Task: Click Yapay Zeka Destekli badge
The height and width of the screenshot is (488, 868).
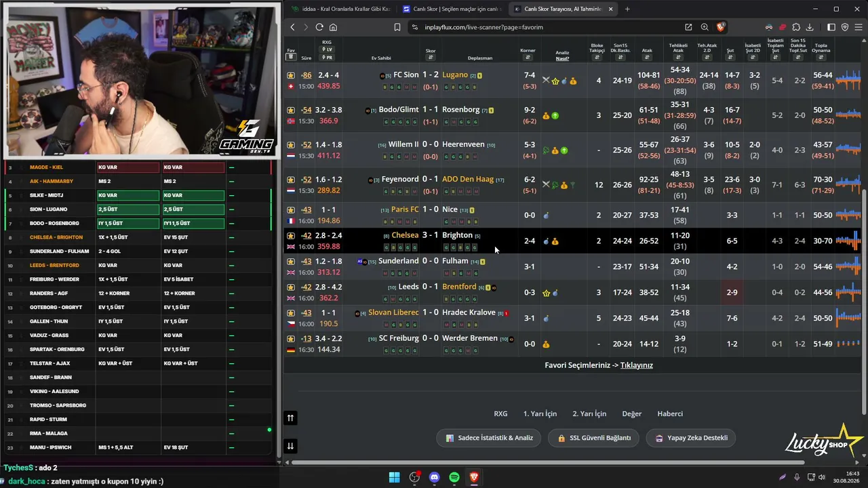Action: tap(690, 438)
